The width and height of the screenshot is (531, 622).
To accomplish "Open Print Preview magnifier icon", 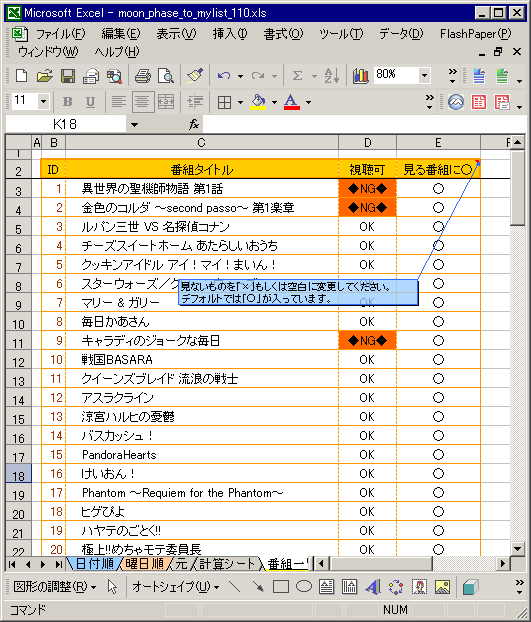I will tap(166, 75).
